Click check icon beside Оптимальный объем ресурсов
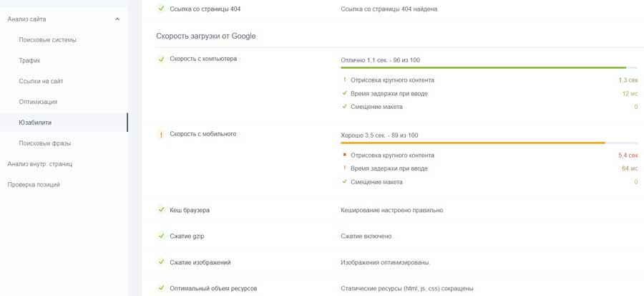Viewport: 644px width, 296px height. point(161,288)
